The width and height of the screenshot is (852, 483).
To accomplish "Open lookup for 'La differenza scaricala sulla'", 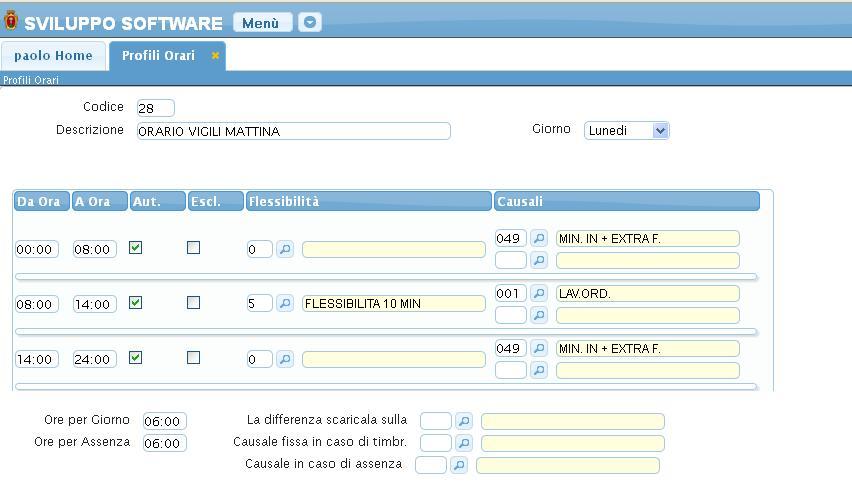I will tap(463, 421).
